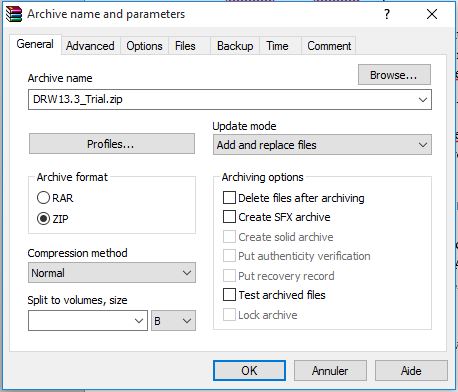This screenshot has height=392, width=458.
Task: Click the question mark help icon
Action: pyautogui.click(x=387, y=14)
